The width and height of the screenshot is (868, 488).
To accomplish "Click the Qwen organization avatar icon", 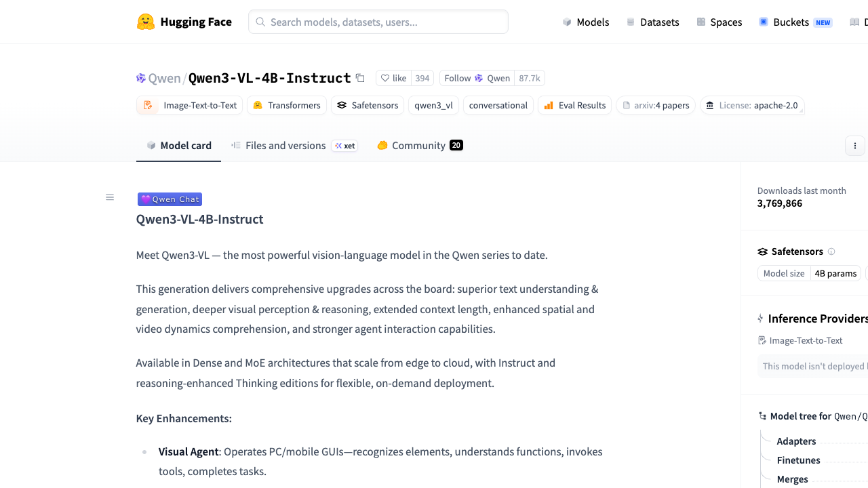I will click(x=141, y=78).
